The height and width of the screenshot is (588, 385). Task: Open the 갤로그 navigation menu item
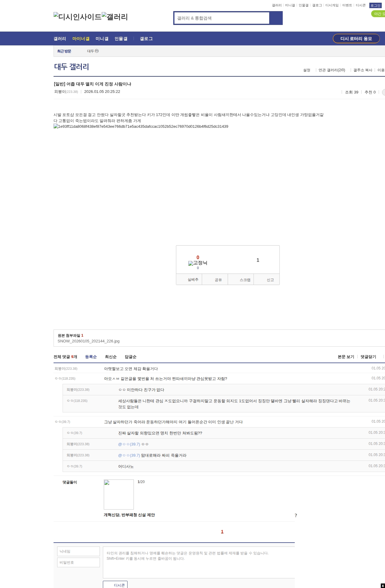point(146,39)
